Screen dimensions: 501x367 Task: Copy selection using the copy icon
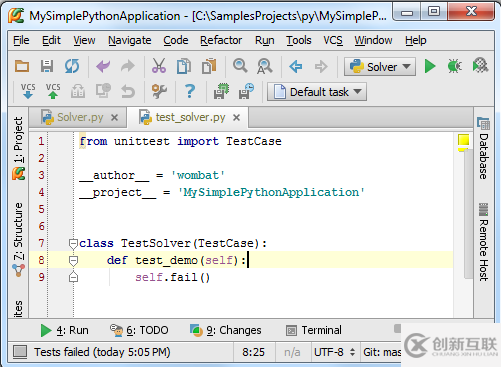click(184, 66)
